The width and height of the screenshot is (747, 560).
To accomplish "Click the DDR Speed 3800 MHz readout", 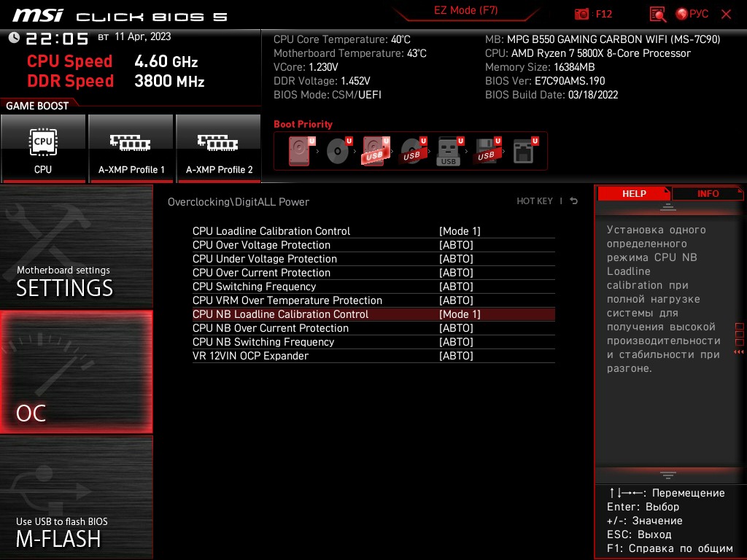I will click(x=116, y=81).
